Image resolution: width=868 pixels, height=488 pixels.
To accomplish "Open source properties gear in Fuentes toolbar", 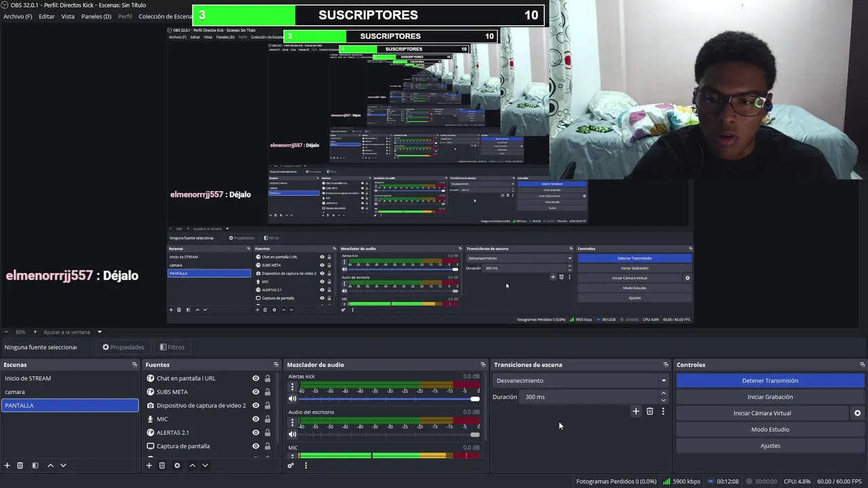I will [177, 466].
